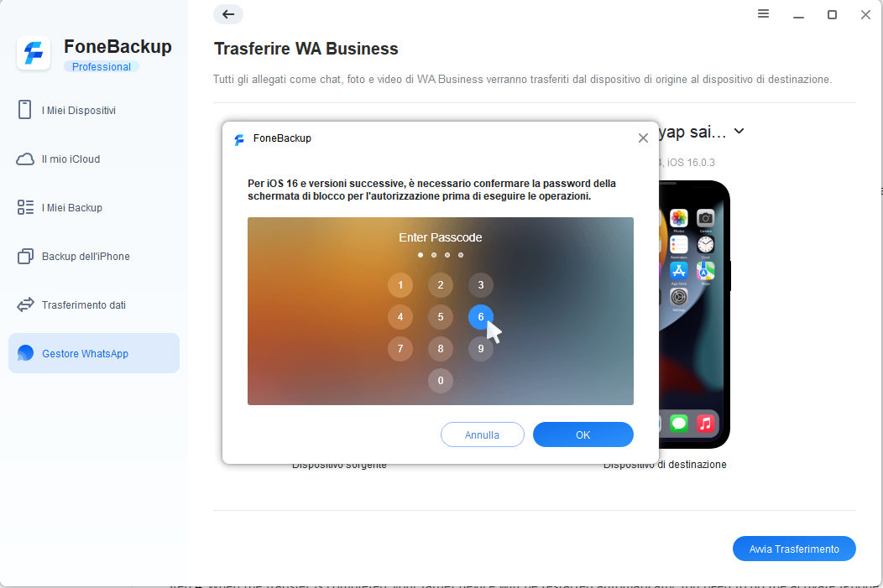Click the FoneBackup logo in sidebar
Image resolution: width=883 pixels, height=588 pixels.
(34, 54)
